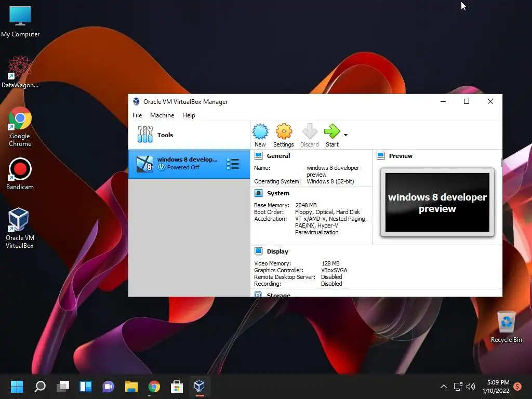Click the Powered Off status text
Screen dimensions: 532x399
(183, 167)
